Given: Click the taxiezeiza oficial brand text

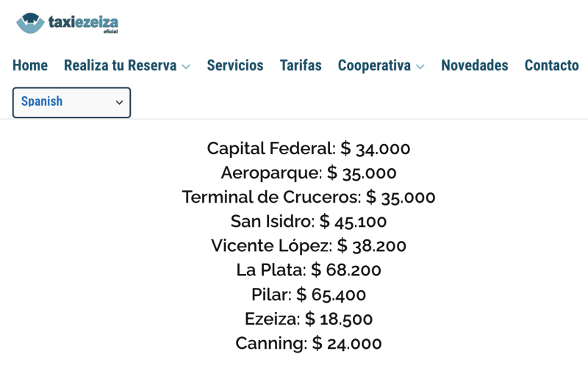Looking at the screenshot, I should [x=83, y=23].
